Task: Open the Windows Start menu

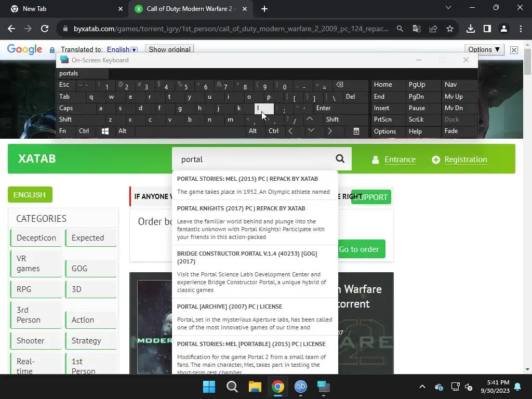Action: pos(209,387)
